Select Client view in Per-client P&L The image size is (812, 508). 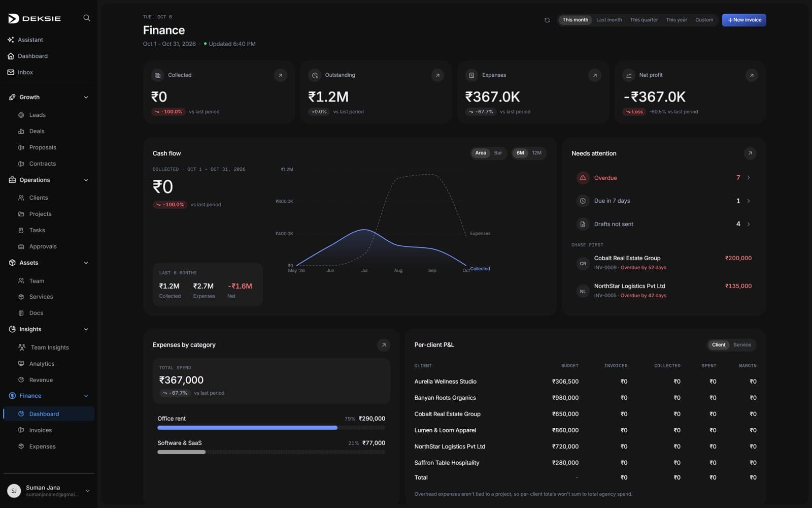coord(719,345)
